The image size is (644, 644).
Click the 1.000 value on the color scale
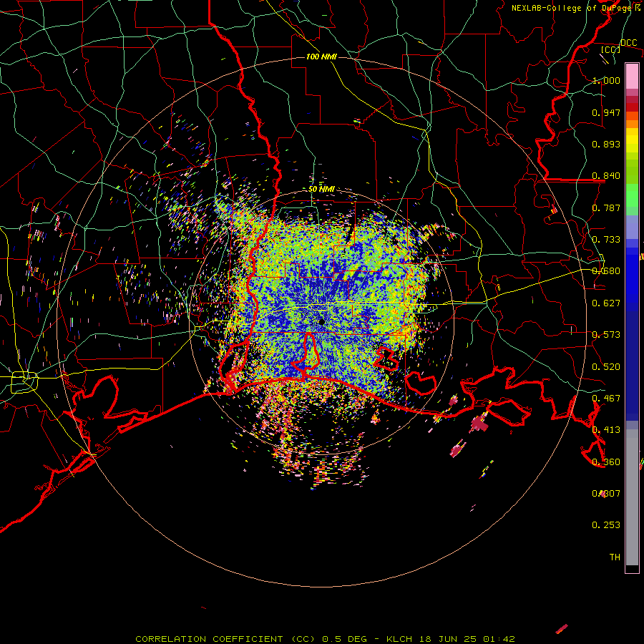pyautogui.click(x=606, y=80)
